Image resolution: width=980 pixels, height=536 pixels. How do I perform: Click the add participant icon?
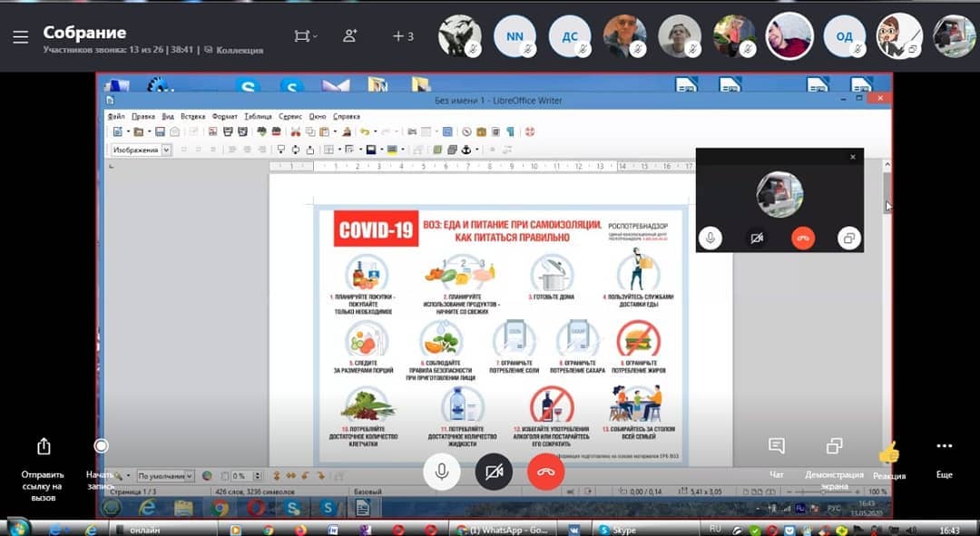350,36
